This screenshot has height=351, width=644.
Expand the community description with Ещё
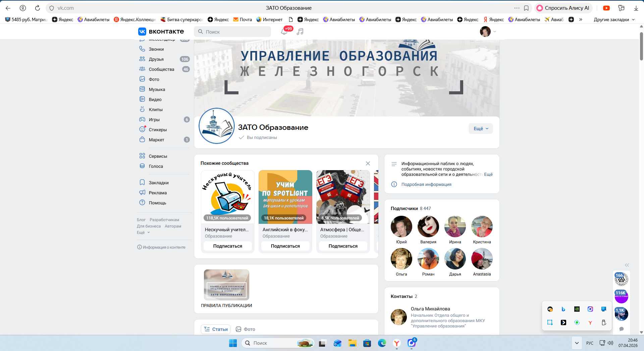click(488, 174)
